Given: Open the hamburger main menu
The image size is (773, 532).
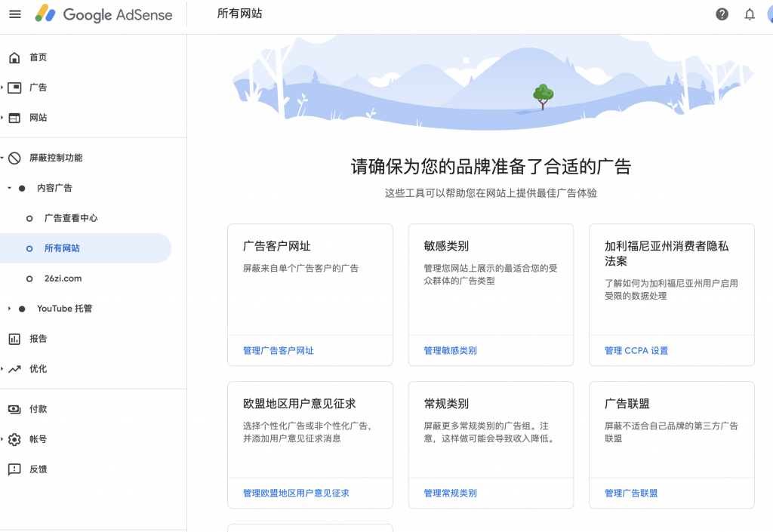Looking at the screenshot, I should click(15, 14).
